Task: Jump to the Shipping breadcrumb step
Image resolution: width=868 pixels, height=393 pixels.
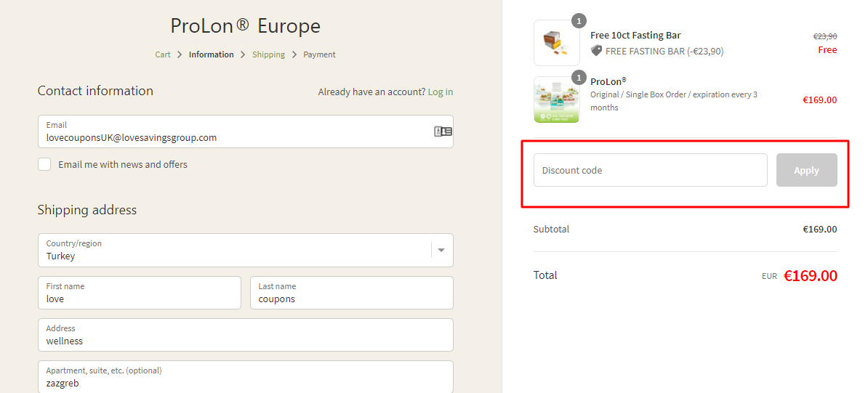Action: 268,54
